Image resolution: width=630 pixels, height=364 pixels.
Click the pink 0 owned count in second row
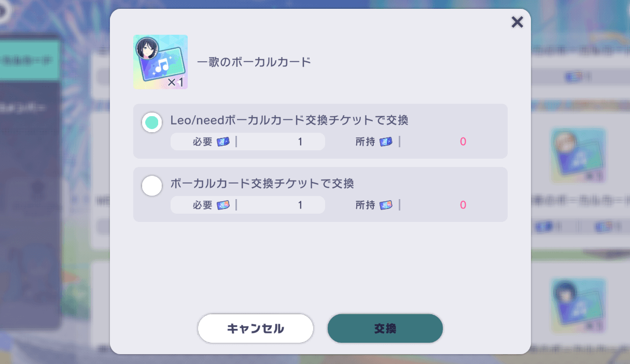pos(462,205)
